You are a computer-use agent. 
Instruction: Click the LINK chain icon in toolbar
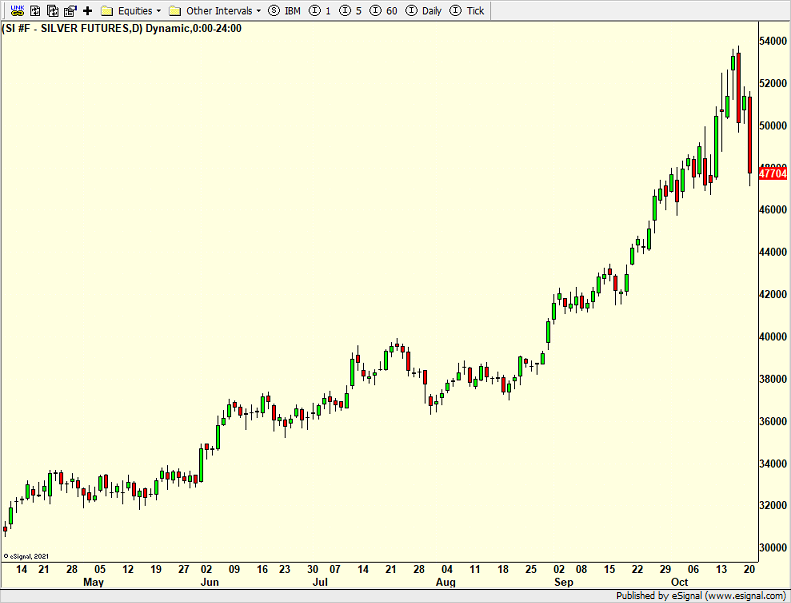point(16,10)
